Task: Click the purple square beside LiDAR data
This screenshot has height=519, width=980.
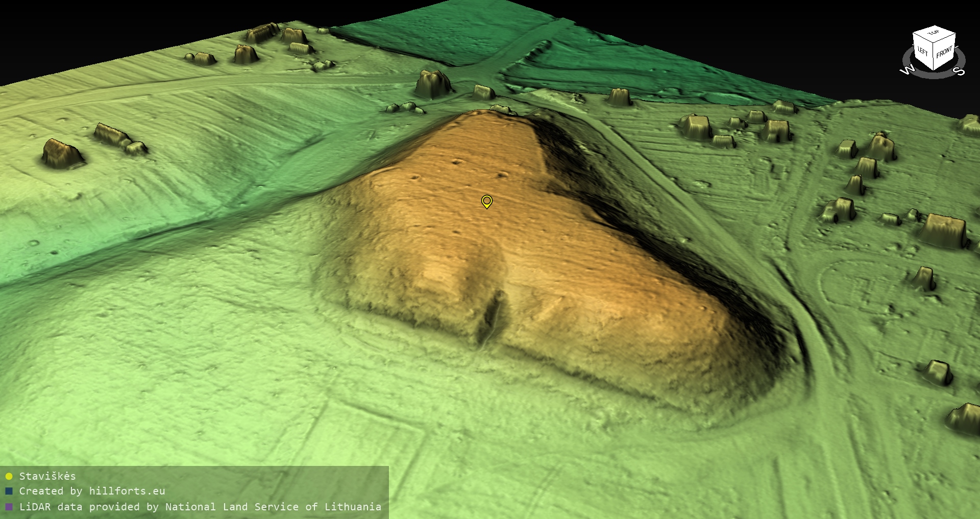Action: point(9,507)
